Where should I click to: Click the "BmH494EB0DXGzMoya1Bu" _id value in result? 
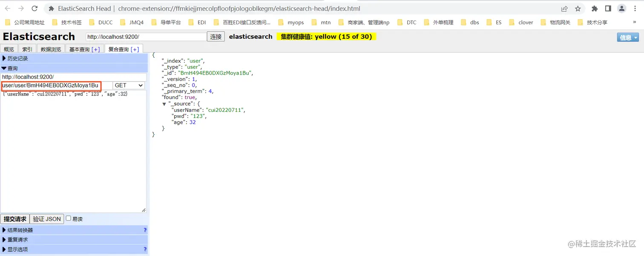[x=215, y=73]
